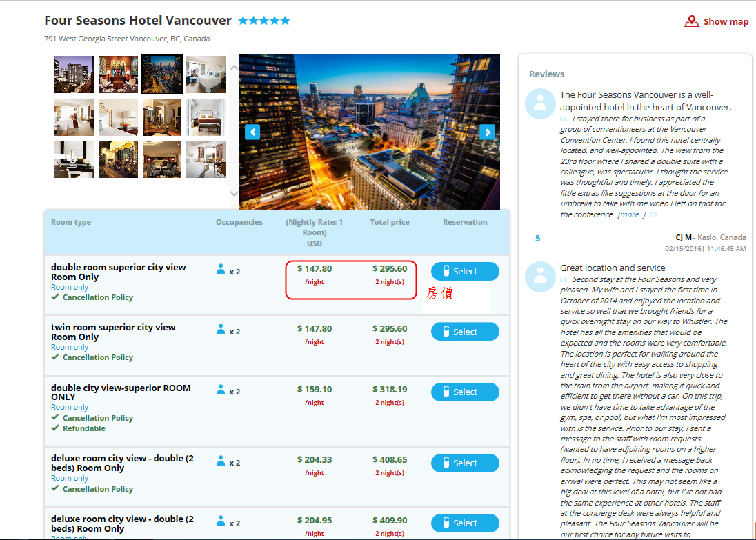Click the Room type column header
This screenshot has width=756, height=540.
(x=71, y=222)
